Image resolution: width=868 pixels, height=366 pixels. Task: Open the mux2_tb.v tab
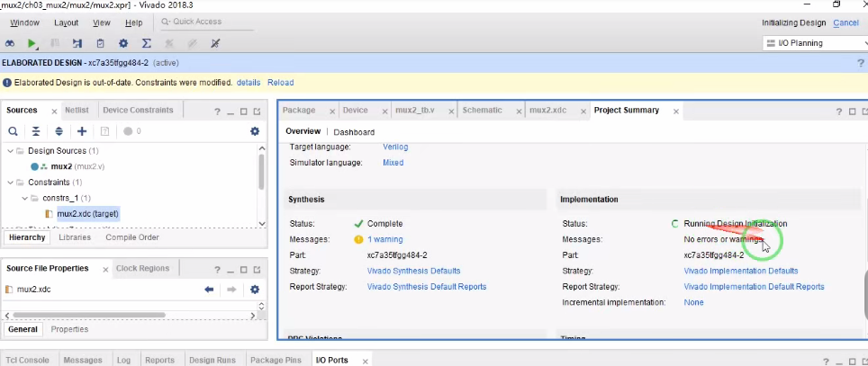tap(414, 110)
